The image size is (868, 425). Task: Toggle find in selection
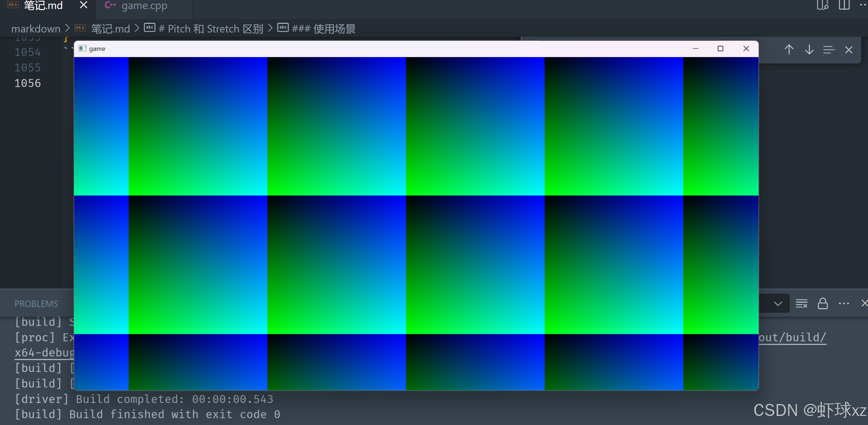829,50
